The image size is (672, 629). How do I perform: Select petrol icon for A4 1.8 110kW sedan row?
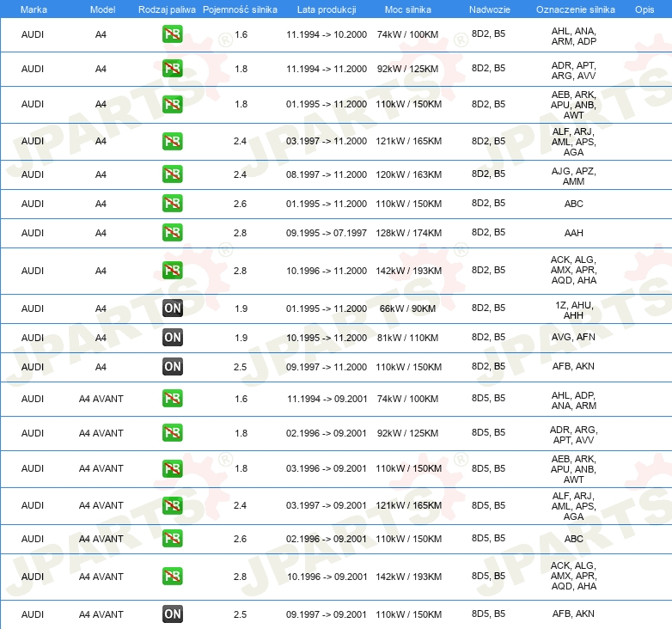pos(173,105)
